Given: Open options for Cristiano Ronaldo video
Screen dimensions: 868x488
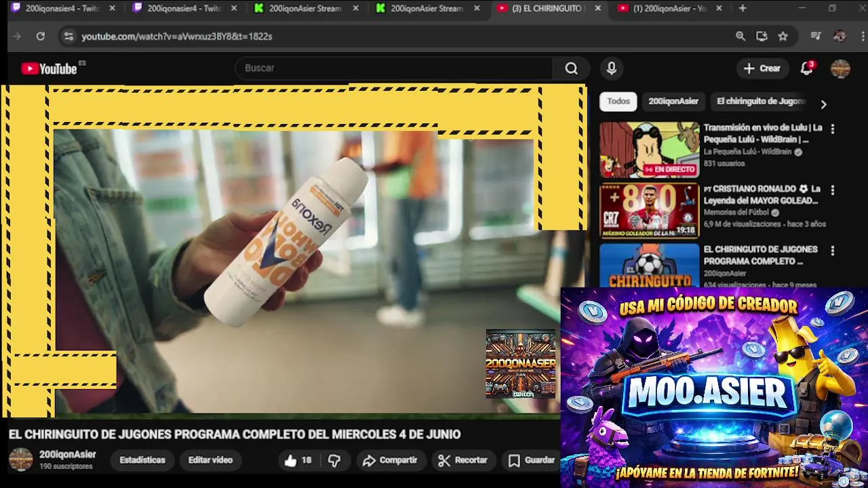Looking at the screenshot, I should tap(833, 190).
